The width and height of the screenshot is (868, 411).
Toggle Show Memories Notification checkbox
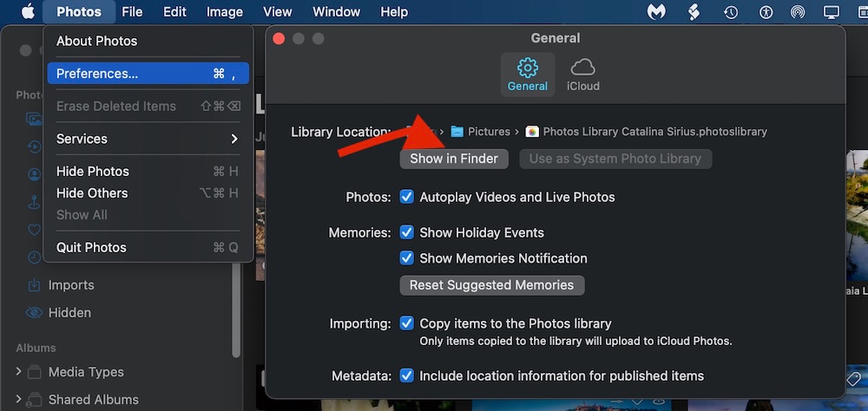coord(407,258)
